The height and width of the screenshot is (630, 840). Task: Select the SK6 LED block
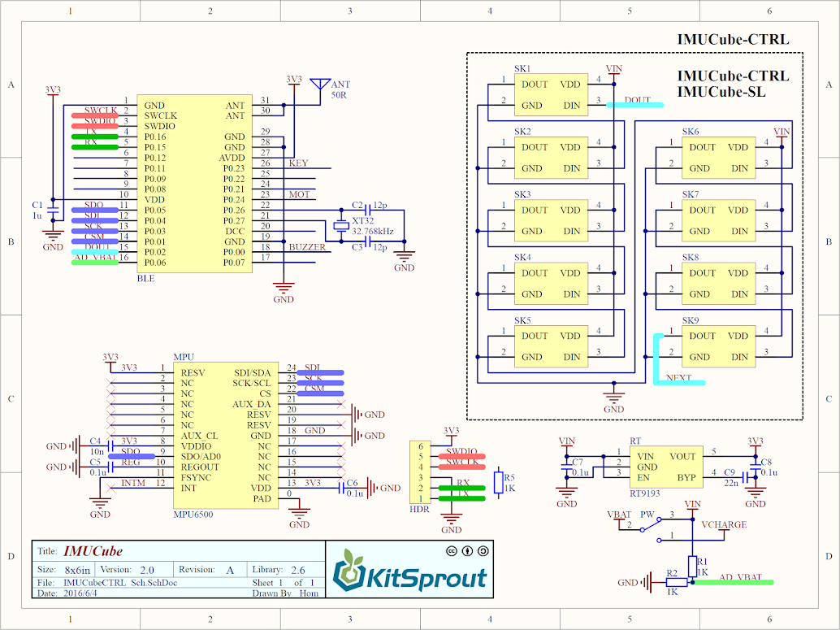coord(719,158)
